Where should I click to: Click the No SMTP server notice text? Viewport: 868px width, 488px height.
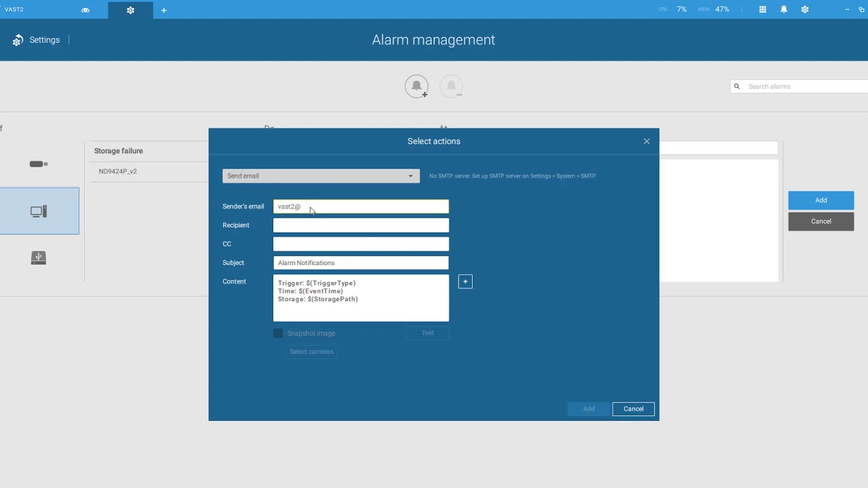pos(513,176)
